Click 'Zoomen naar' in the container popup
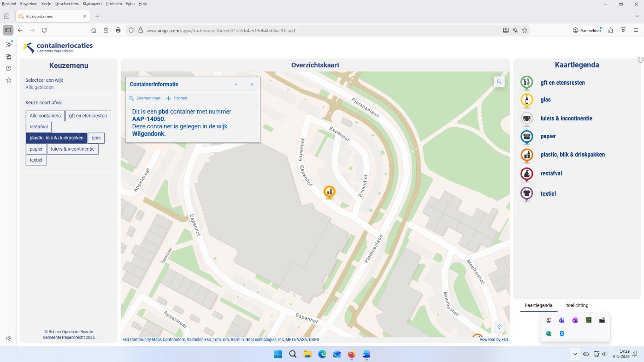The image size is (644, 362). click(x=145, y=99)
